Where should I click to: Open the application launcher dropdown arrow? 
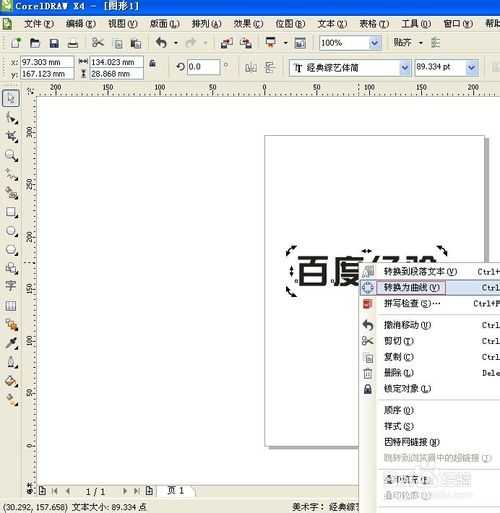click(286, 43)
